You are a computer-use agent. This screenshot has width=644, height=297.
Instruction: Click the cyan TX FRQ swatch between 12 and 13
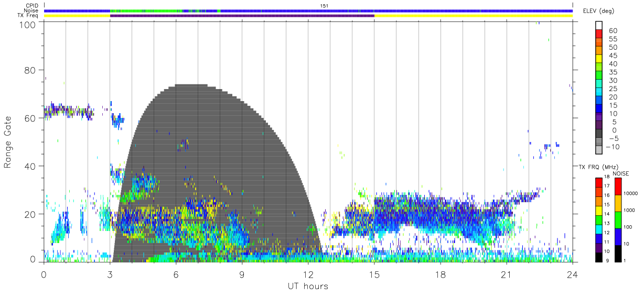click(x=598, y=229)
